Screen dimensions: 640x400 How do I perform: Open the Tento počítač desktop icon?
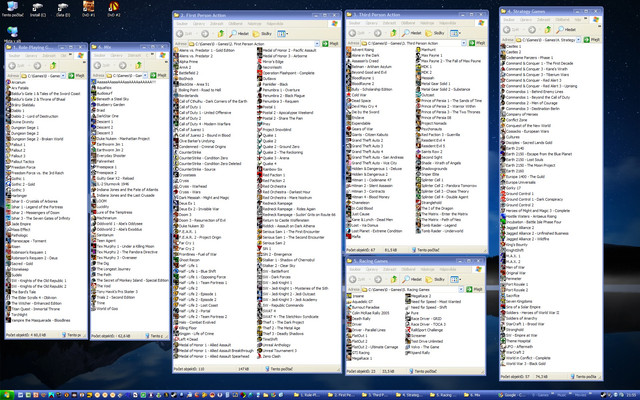(x=12, y=7)
